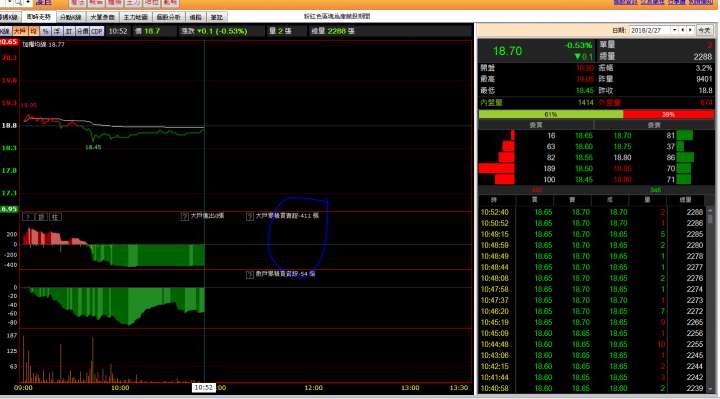Click the tick-list scrollbar down arrow
This screenshot has width=720, height=399.
click(x=710, y=389)
